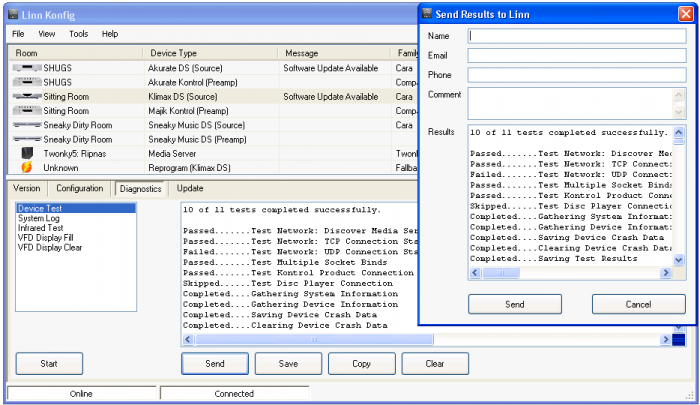Viewport: 700px width, 405px height.
Task: Close the Send Results to Linn dialog
Action: pos(685,14)
